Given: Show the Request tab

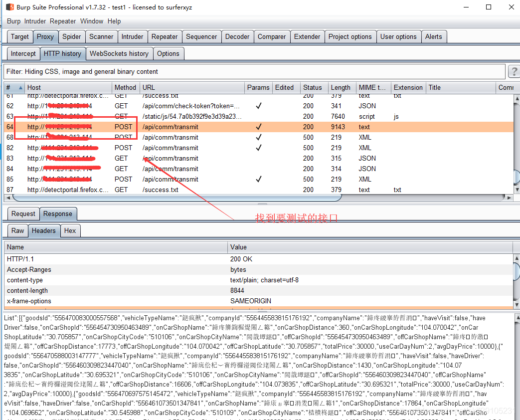Looking at the screenshot, I should tap(23, 213).
